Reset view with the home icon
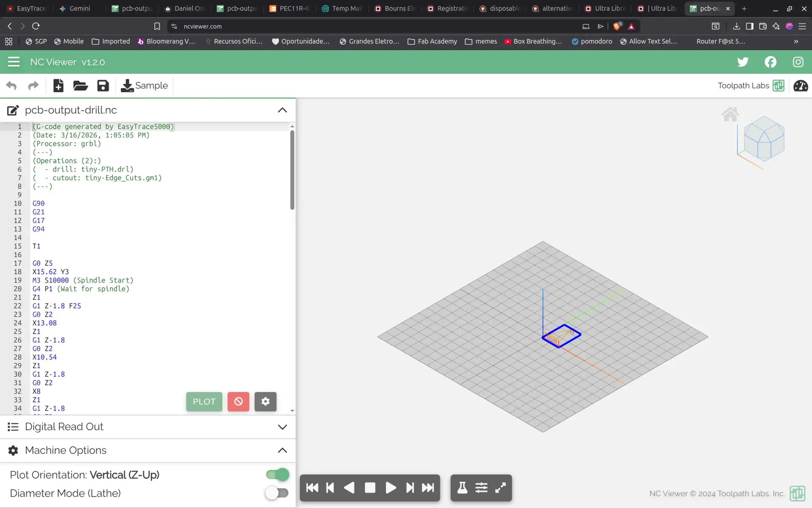Image resolution: width=812 pixels, height=508 pixels. pos(730,114)
